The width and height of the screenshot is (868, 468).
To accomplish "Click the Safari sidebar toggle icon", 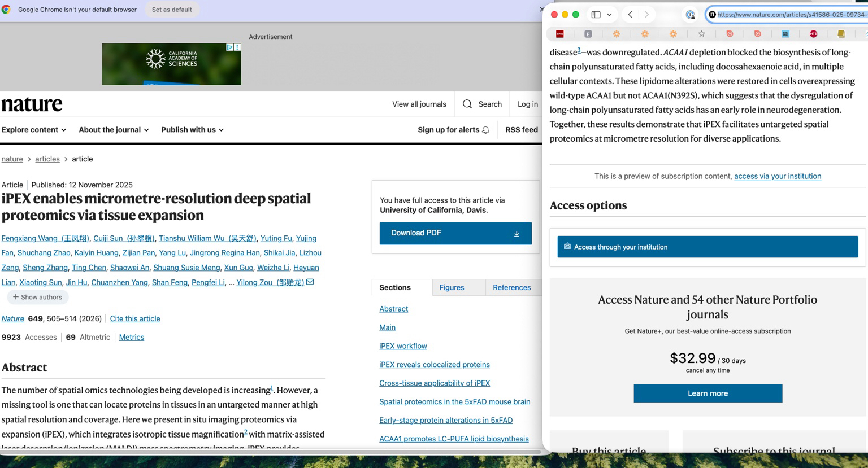I will click(x=596, y=15).
